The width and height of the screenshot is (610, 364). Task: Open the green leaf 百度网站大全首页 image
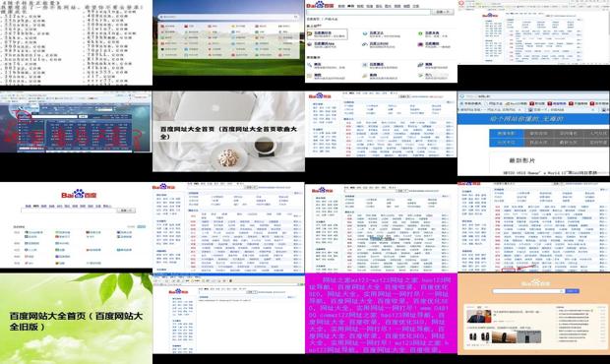77,319
